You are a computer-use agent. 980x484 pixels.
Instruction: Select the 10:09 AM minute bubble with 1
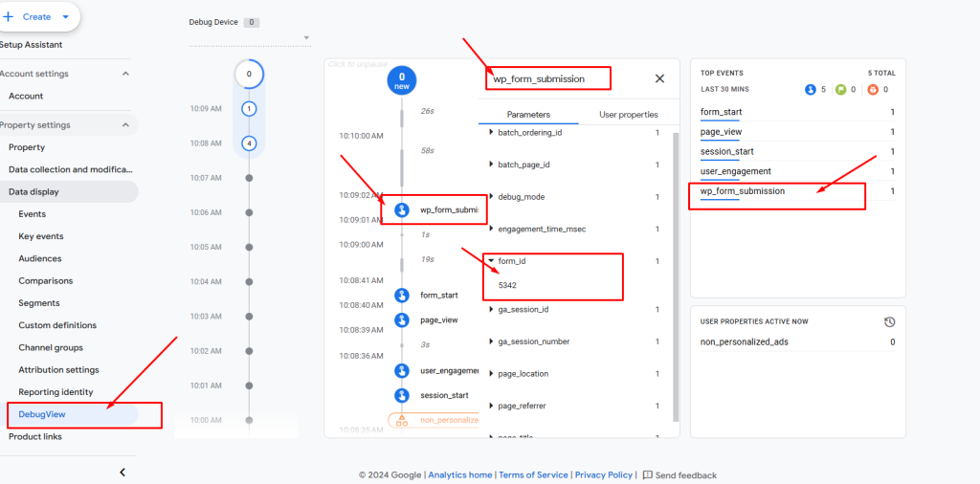point(249,109)
